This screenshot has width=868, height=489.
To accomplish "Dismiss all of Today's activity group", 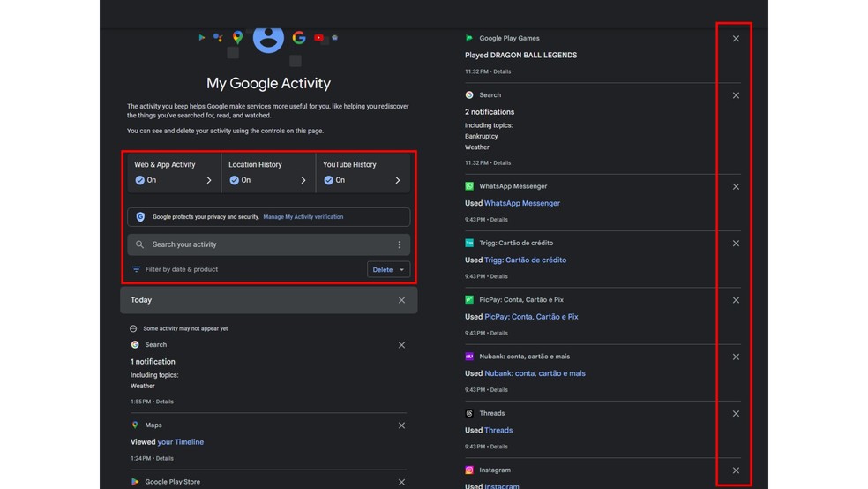I will click(x=401, y=300).
